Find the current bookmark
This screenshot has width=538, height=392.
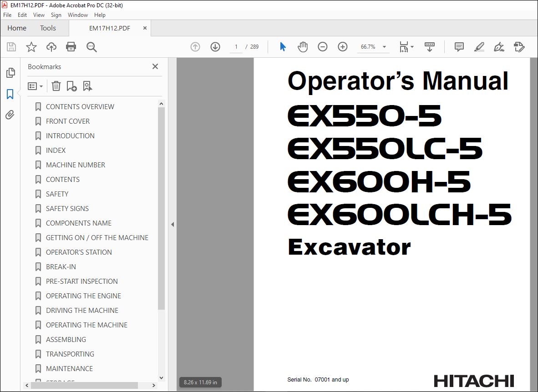(87, 86)
